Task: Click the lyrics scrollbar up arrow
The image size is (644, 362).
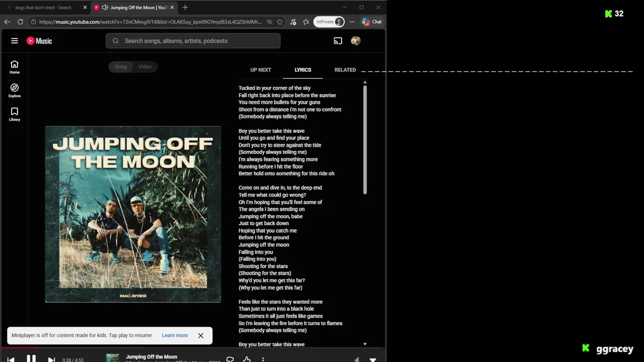Action: tap(365, 82)
